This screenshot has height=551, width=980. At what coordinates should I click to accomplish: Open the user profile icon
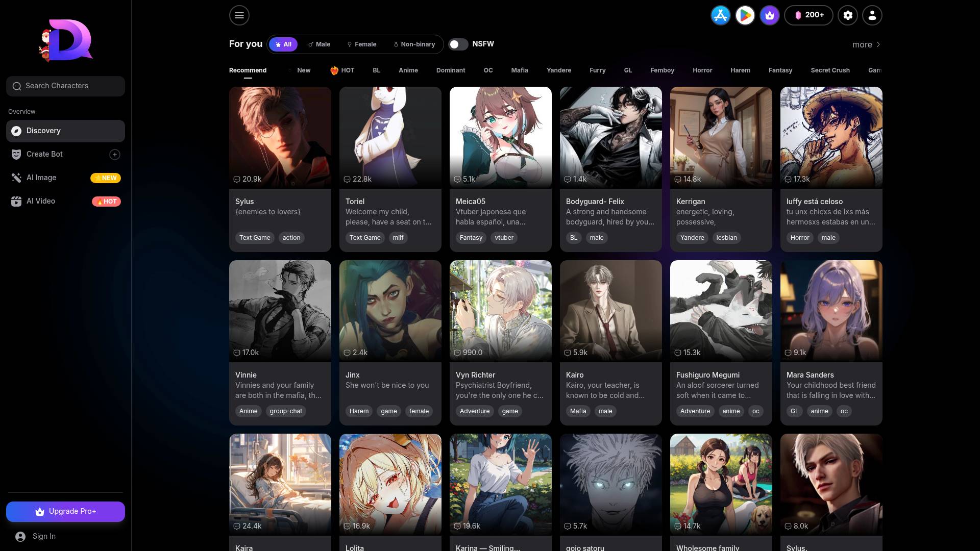pyautogui.click(x=872, y=15)
